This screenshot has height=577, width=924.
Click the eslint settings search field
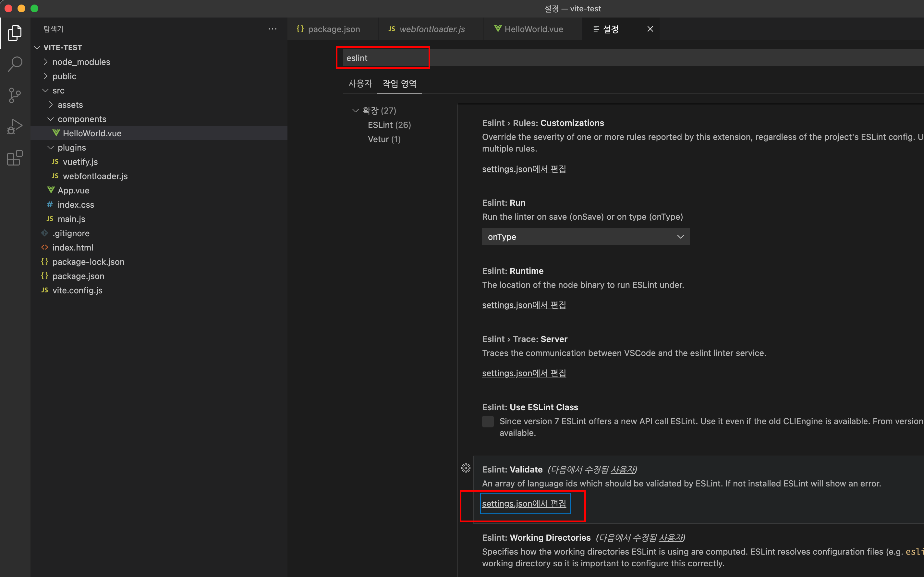385,58
